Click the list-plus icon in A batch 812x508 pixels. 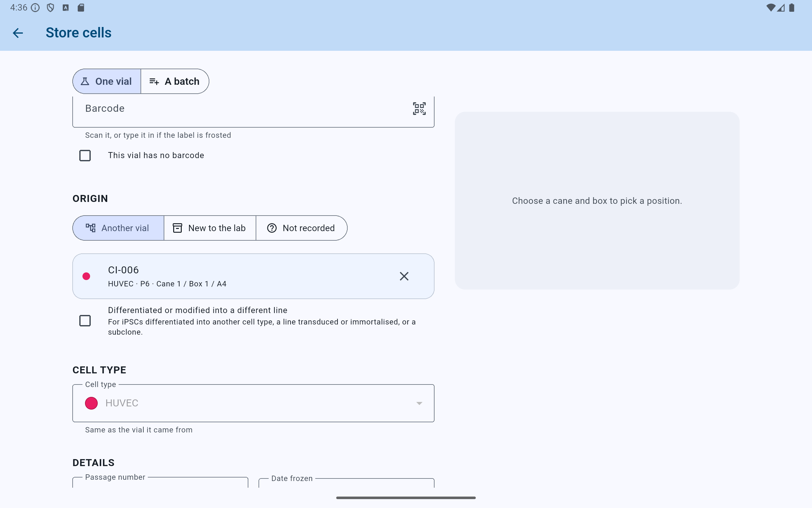(154, 81)
